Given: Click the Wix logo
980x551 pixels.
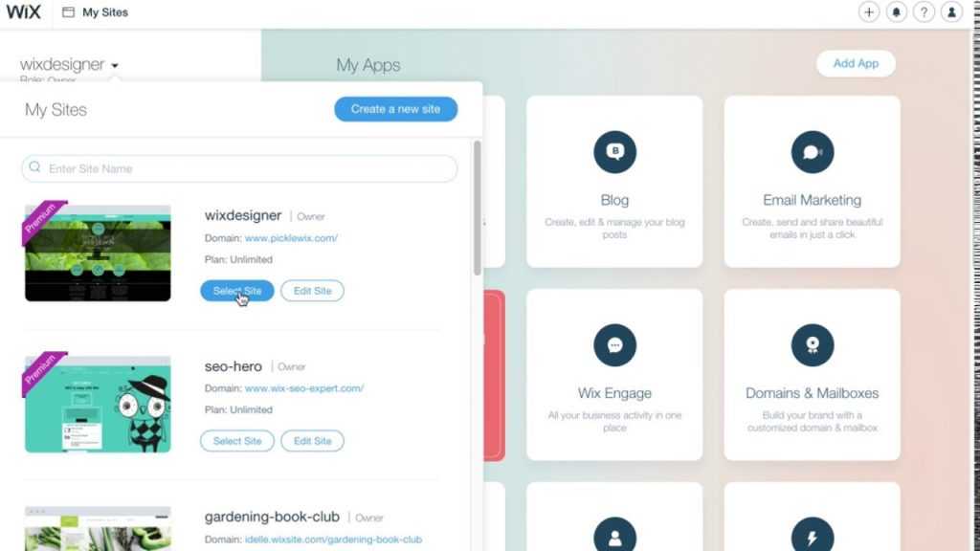Looking at the screenshot, I should coord(23,11).
